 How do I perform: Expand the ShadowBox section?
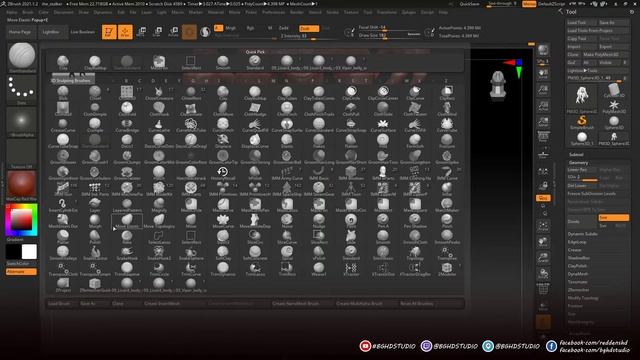(578, 258)
